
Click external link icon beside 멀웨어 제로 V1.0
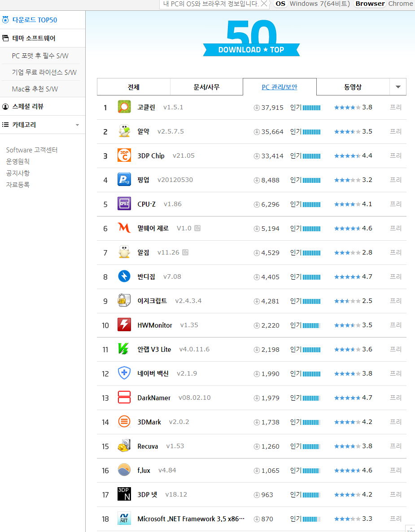click(197, 228)
